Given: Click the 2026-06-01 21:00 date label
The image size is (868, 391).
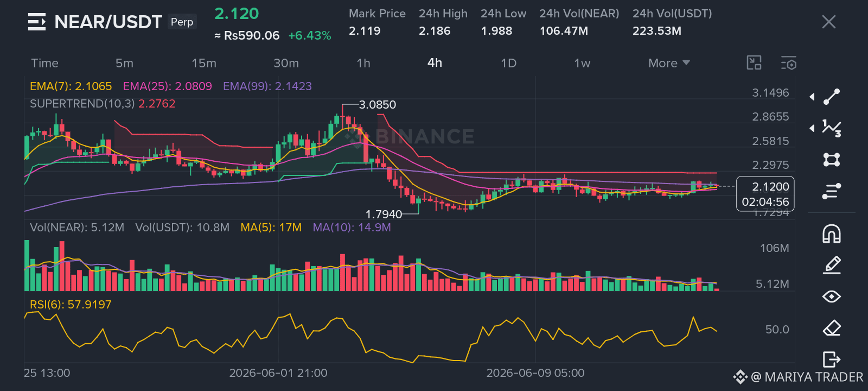Looking at the screenshot, I should (x=278, y=373).
